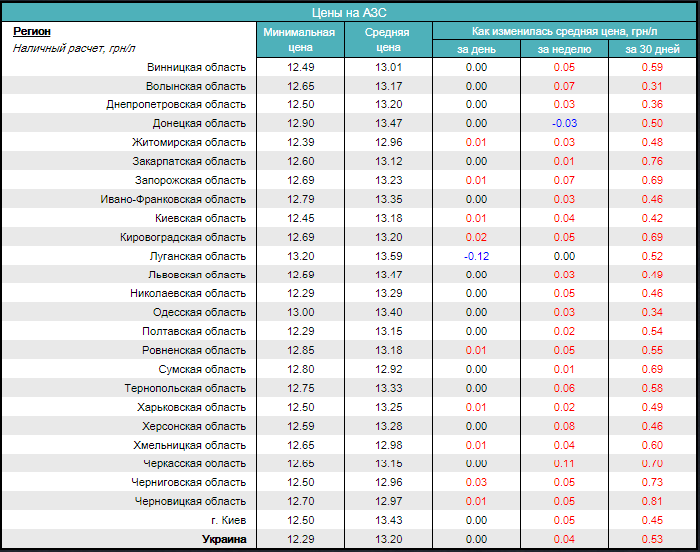Select 'Одесская область' minimum price 13.00
The image size is (700, 552).
[299, 313]
